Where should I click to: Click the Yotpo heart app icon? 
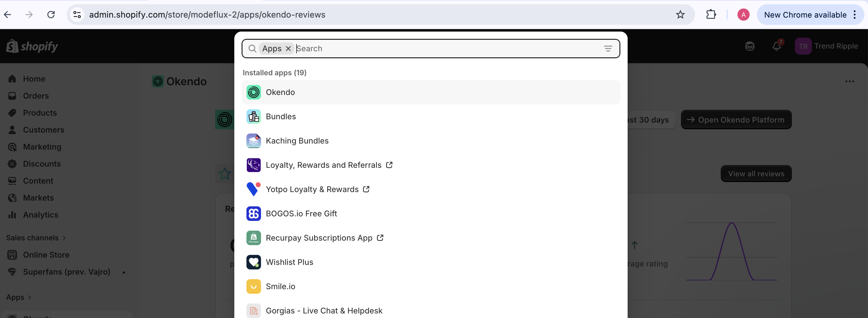coord(253,189)
